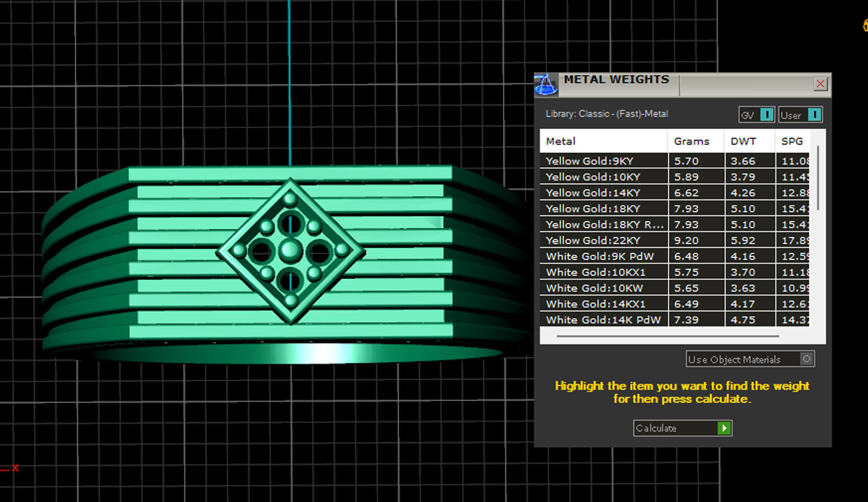
Task: Click the 3.70 DWT value
Action: tap(743, 272)
